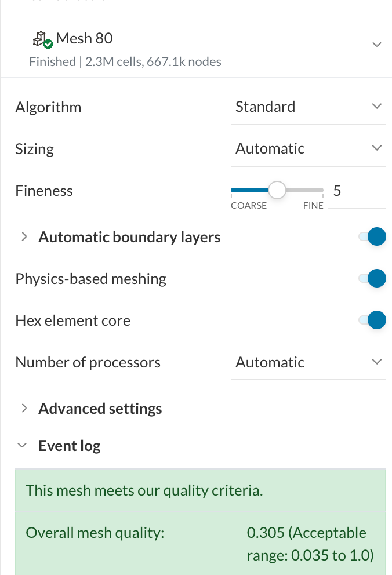This screenshot has width=392, height=575.
Task: Open the Algorithm dropdown
Action: click(308, 107)
